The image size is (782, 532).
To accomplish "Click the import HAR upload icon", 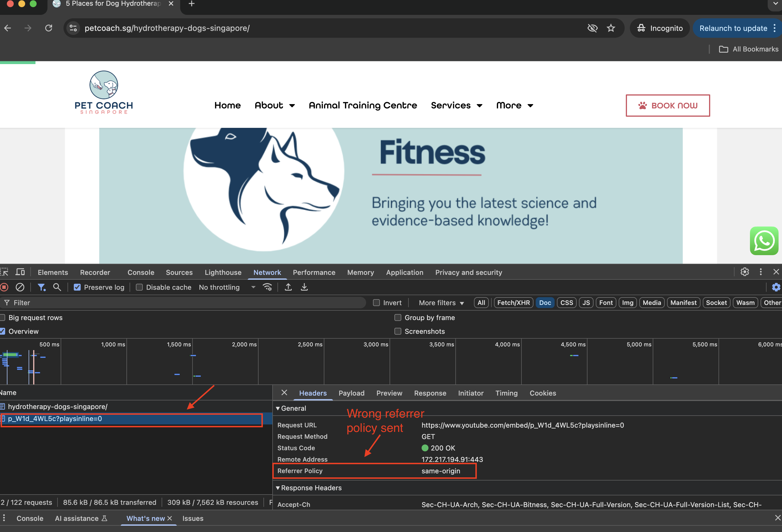I will pyautogui.click(x=288, y=287).
